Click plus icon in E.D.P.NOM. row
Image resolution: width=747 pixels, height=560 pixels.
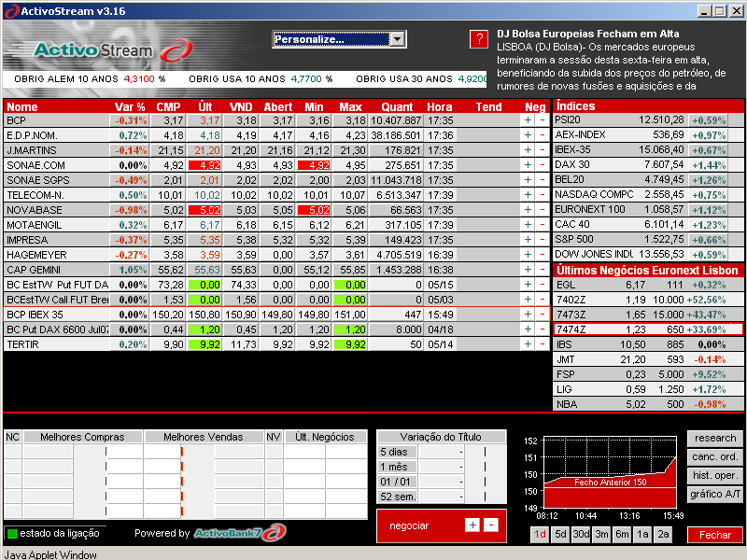pos(528,135)
